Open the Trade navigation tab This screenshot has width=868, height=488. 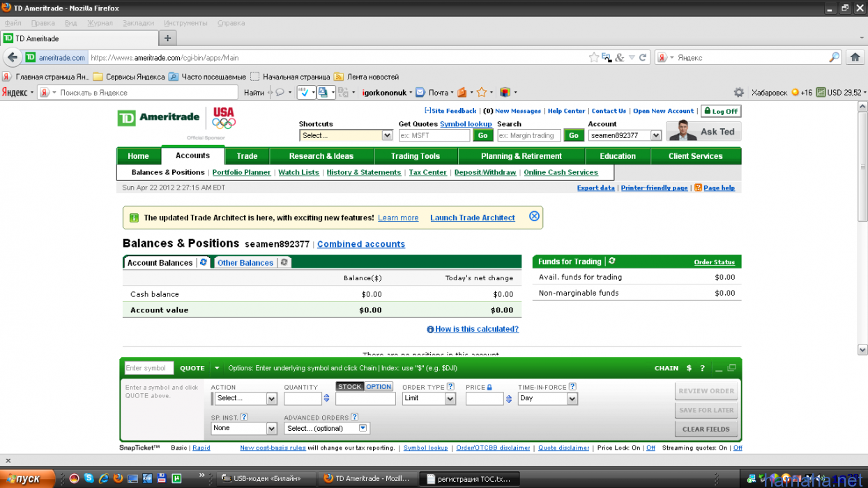(x=247, y=156)
